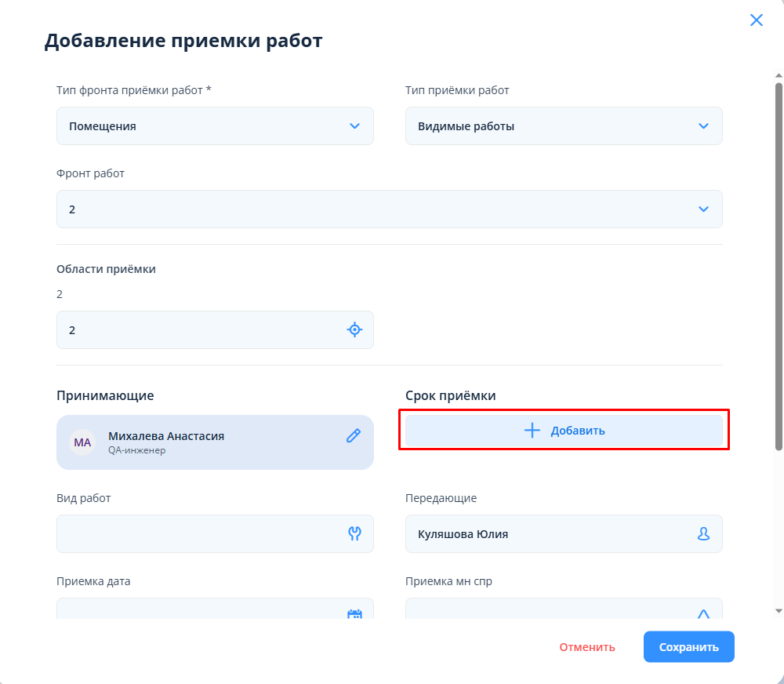Click the wrench icon in Вид работ field
This screenshot has height=684, width=784.
coord(354,534)
